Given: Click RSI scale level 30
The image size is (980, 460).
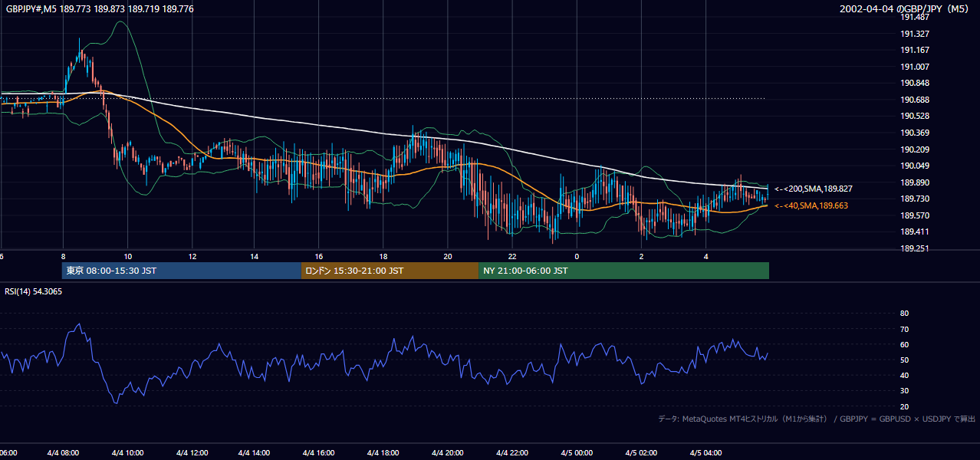Looking at the screenshot, I should point(904,391).
